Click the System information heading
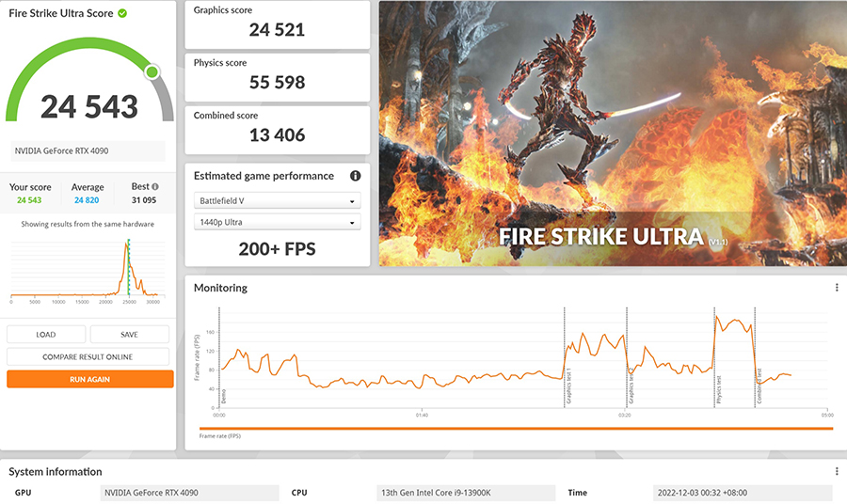 (x=56, y=472)
